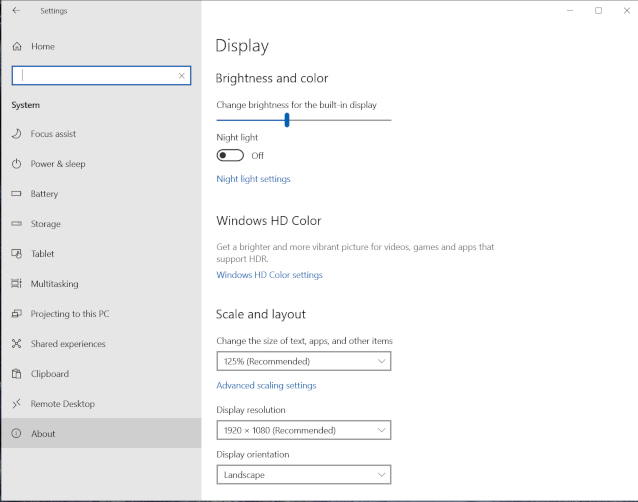The width and height of the screenshot is (638, 502).
Task: Click the Storage drive icon
Action: (x=17, y=224)
